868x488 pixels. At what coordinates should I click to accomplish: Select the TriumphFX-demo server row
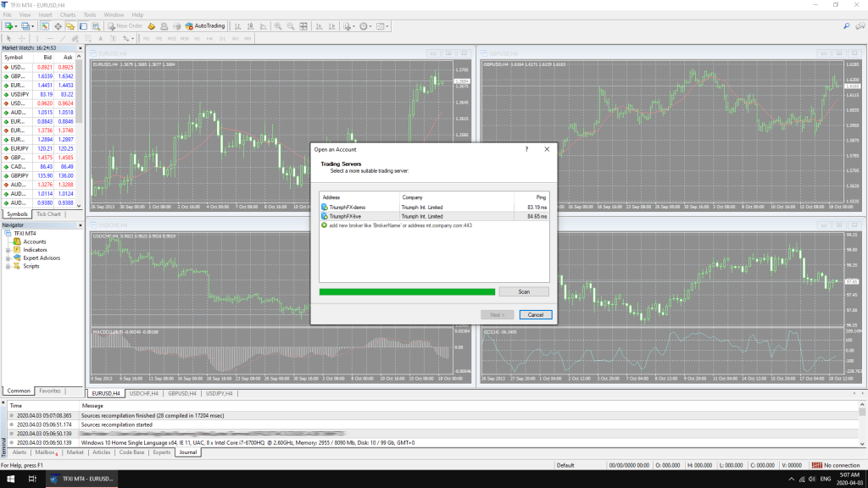[x=434, y=208]
